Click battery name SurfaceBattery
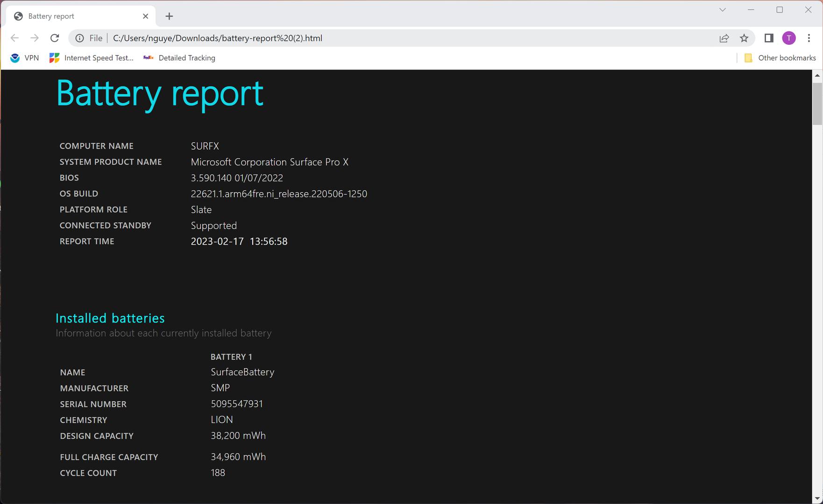 point(242,372)
